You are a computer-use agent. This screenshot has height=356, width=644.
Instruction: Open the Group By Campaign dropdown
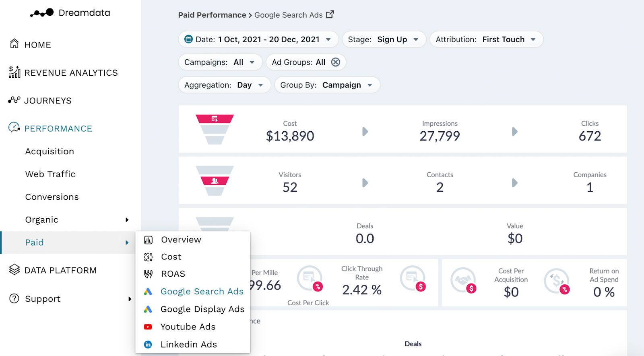(x=327, y=85)
